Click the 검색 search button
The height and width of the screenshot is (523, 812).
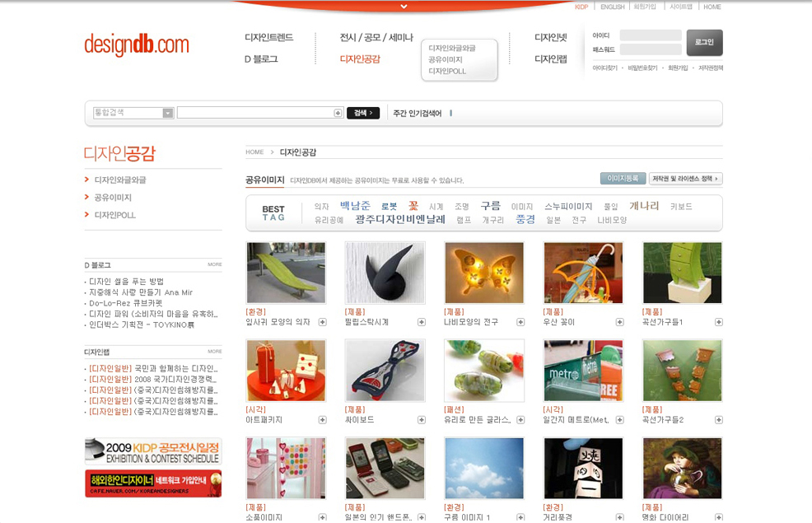[x=362, y=113]
